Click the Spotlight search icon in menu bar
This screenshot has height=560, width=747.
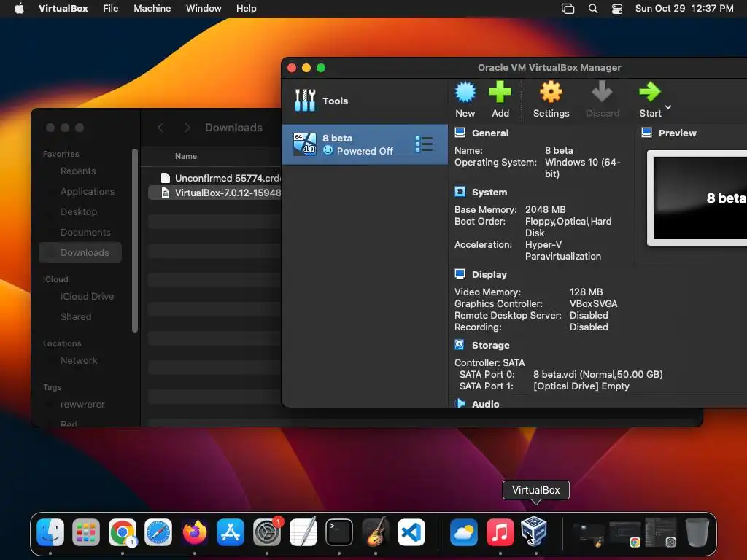[x=592, y=9]
